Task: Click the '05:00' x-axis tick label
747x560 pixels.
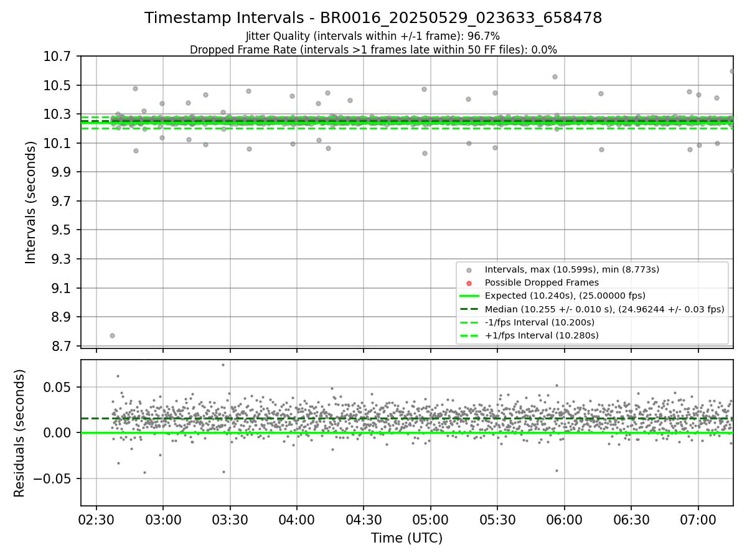Action: 430,520
